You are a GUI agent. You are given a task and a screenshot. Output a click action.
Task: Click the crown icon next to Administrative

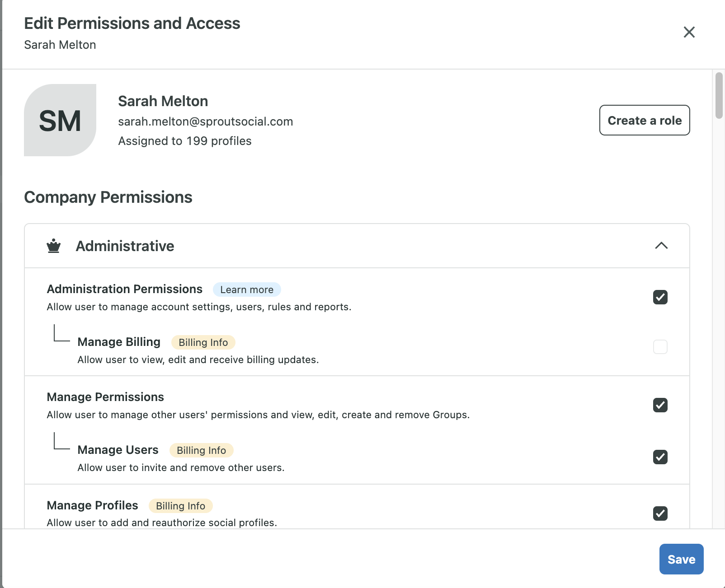click(54, 246)
